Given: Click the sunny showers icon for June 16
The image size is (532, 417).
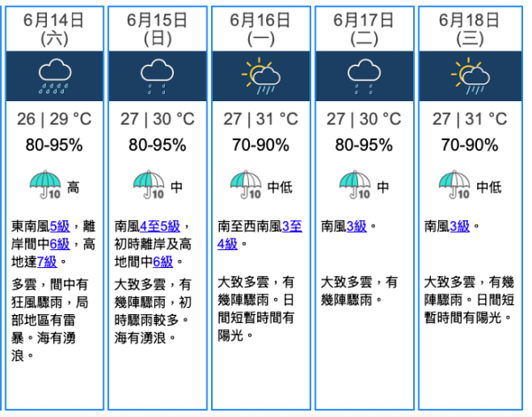Looking at the screenshot, I should point(261,76).
